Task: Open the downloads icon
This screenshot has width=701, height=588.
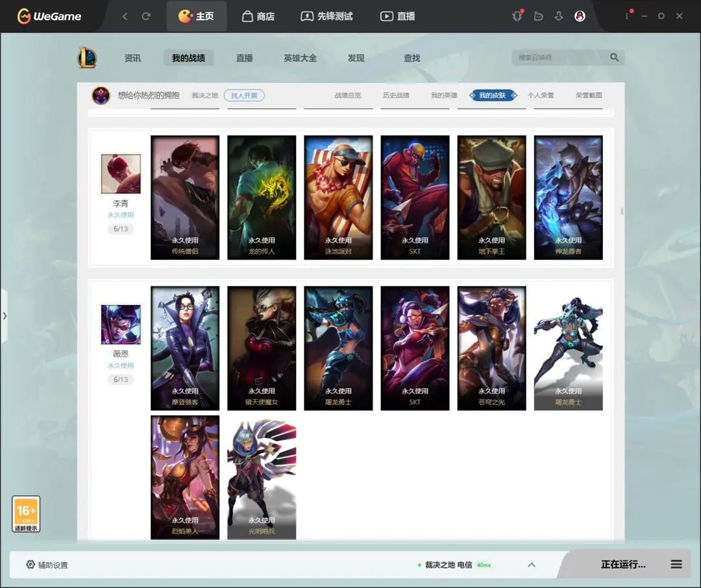Action: [x=559, y=16]
